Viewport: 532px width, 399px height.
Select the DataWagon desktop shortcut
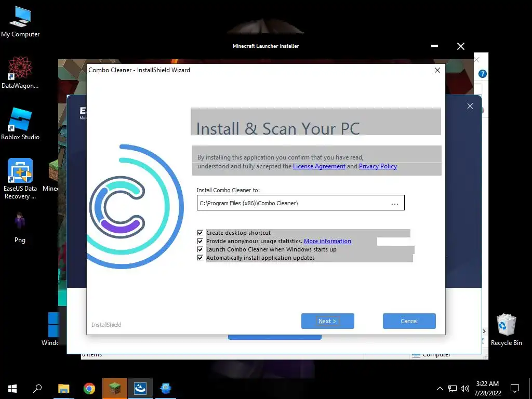pos(20,73)
